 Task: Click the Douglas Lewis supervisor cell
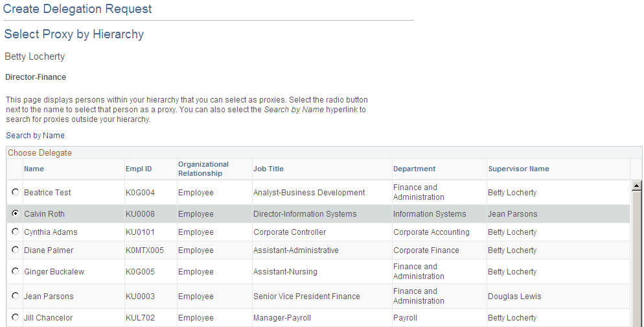(514, 297)
